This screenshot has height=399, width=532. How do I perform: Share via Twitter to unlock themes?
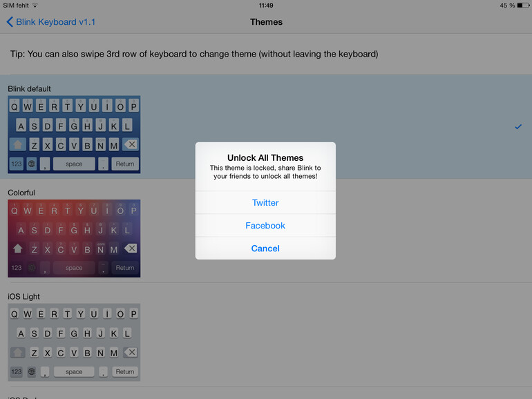point(265,202)
